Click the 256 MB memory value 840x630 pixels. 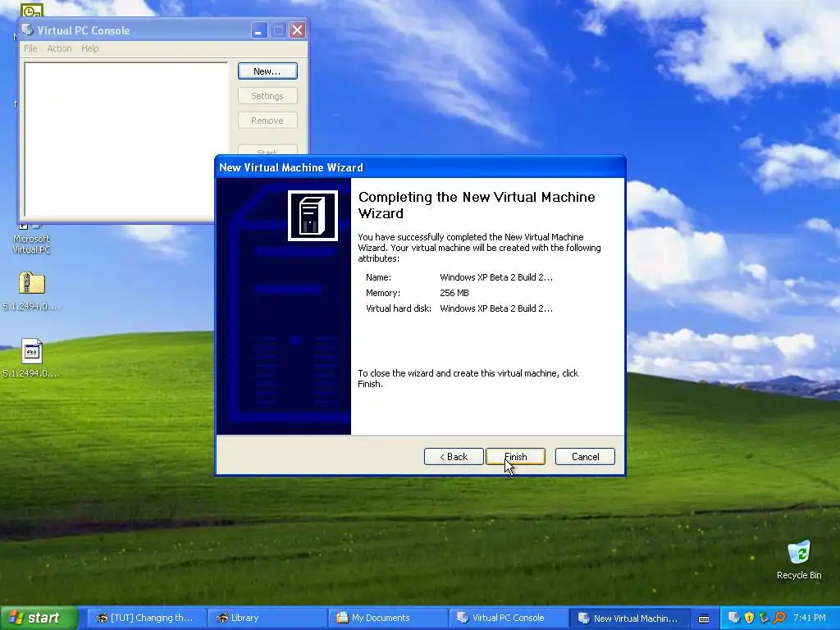pyautogui.click(x=454, y=293)
